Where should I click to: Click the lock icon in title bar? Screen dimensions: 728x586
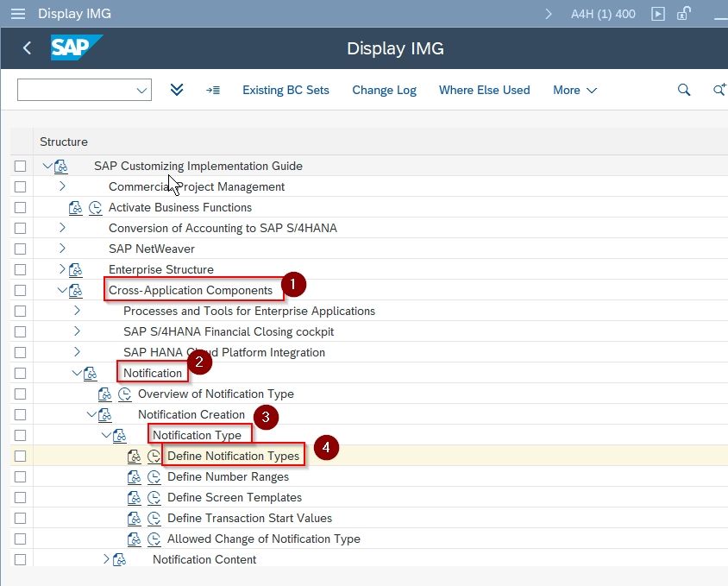pos(683,14)
